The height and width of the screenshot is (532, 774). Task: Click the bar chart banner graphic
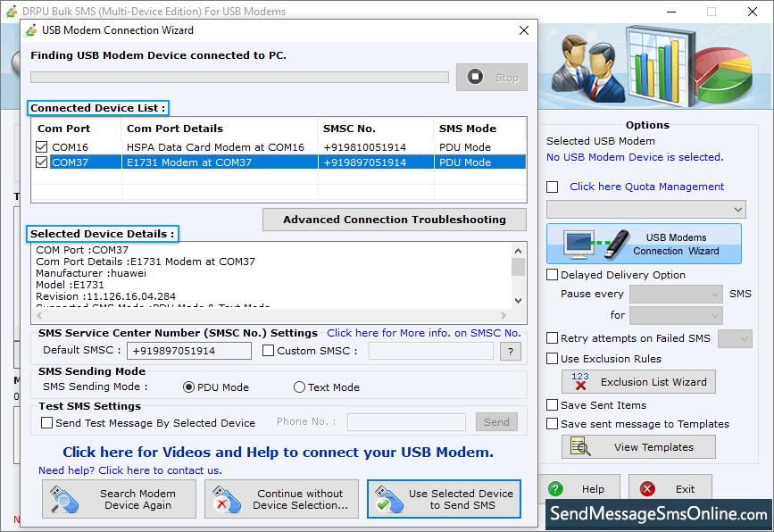(662, 67)
